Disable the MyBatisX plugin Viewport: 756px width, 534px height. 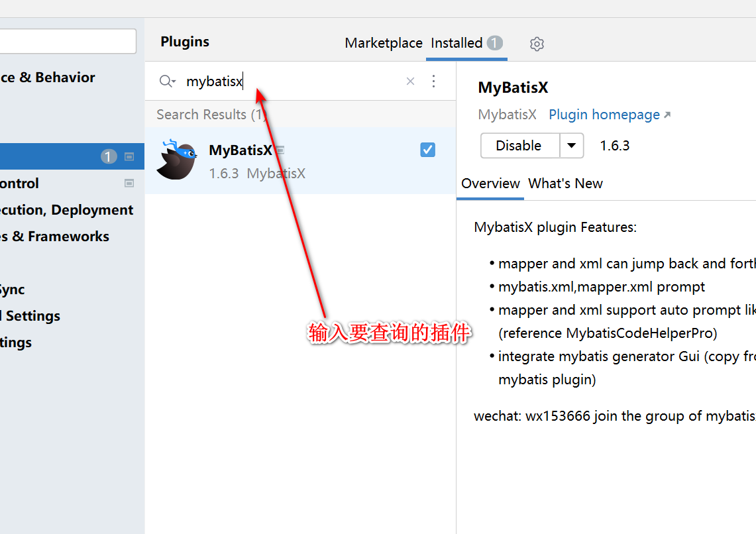click(x=519, y=146)
